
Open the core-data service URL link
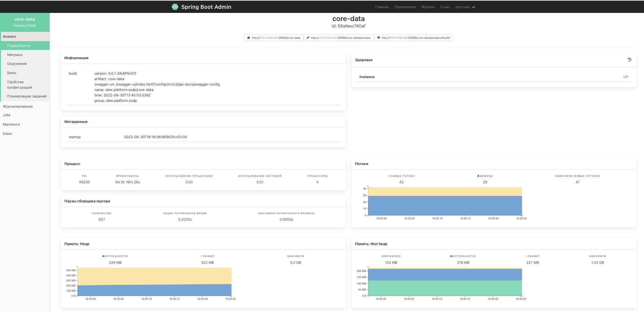274,38
